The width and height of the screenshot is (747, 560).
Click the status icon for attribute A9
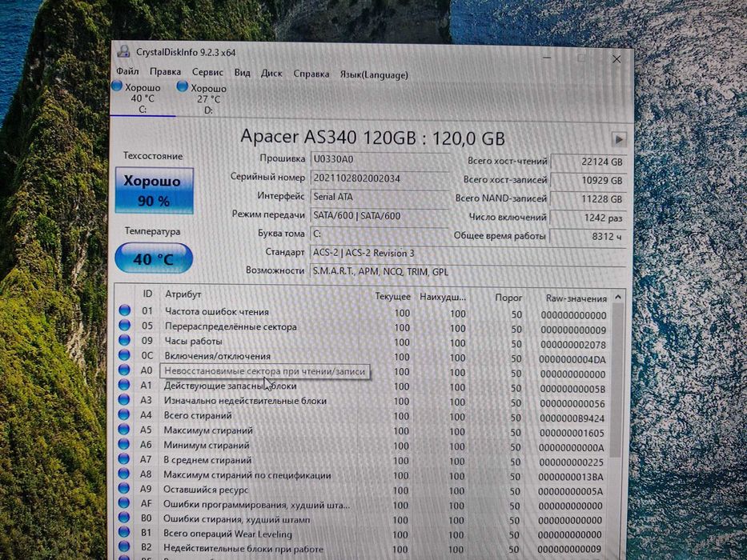pos(124,488)
